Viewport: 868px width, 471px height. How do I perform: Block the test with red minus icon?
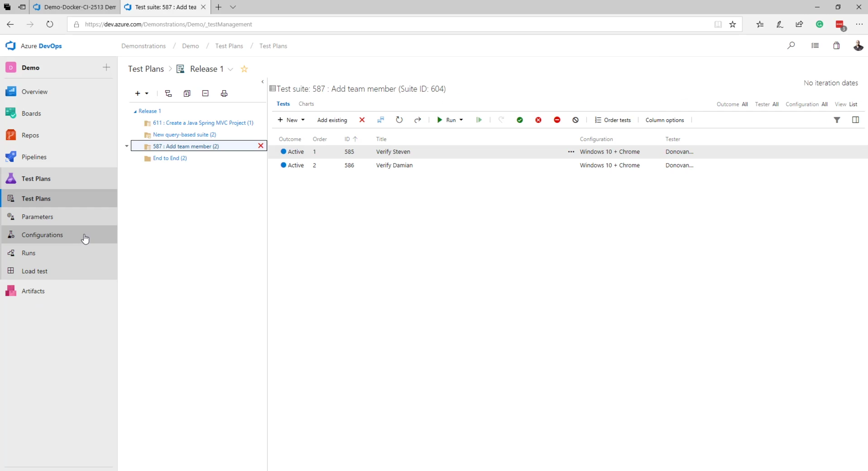(x=557, y=120)
